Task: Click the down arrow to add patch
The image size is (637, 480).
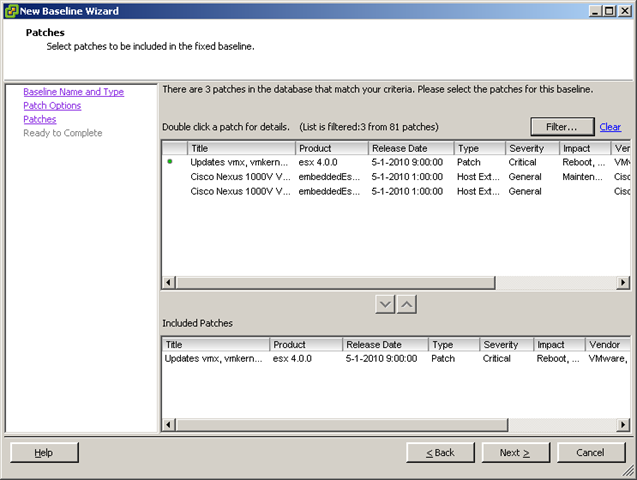Action: (x=387, y=304)
